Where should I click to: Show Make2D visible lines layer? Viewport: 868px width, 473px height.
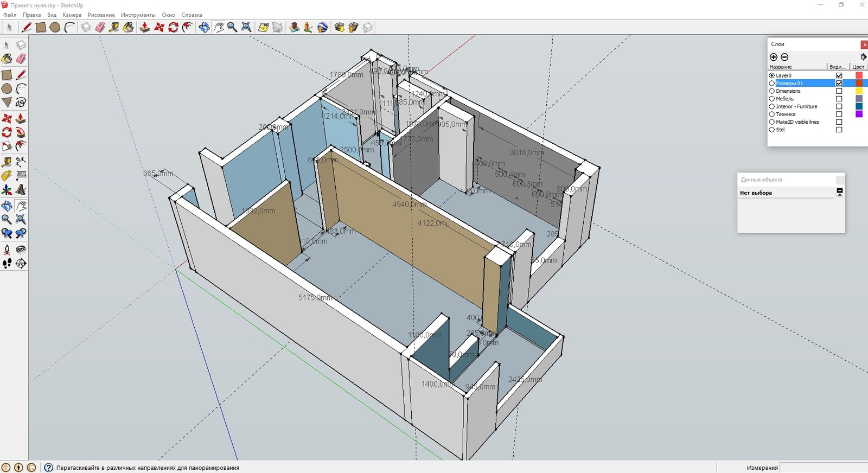pyautogui.click(x=839, y=122)
